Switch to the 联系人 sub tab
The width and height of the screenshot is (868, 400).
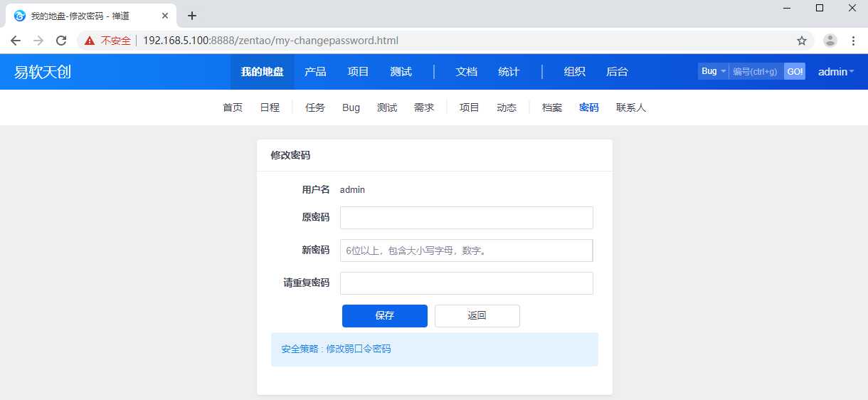coord(631,107)
